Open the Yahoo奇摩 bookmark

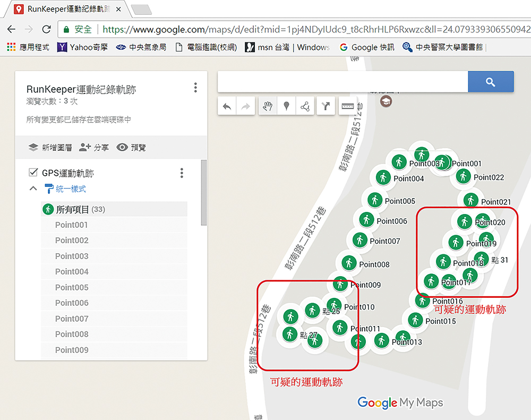pos(83,47)
